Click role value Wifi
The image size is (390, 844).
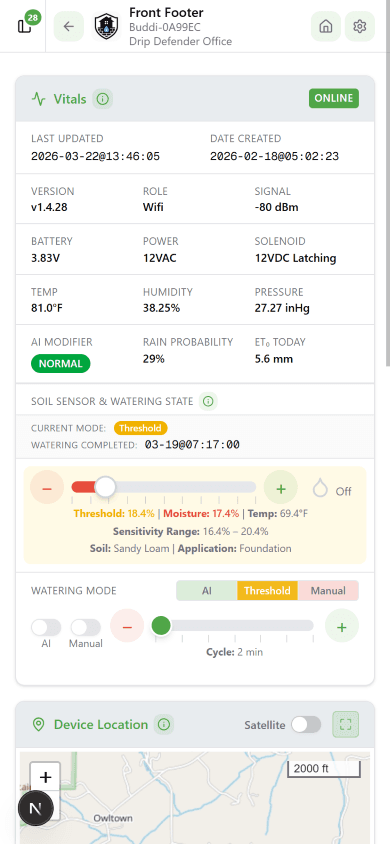click(x=153, y=207)
